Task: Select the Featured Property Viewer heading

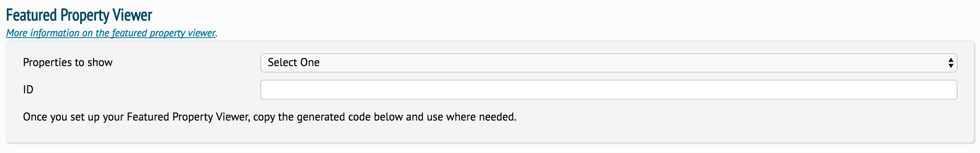Action: 79,15
